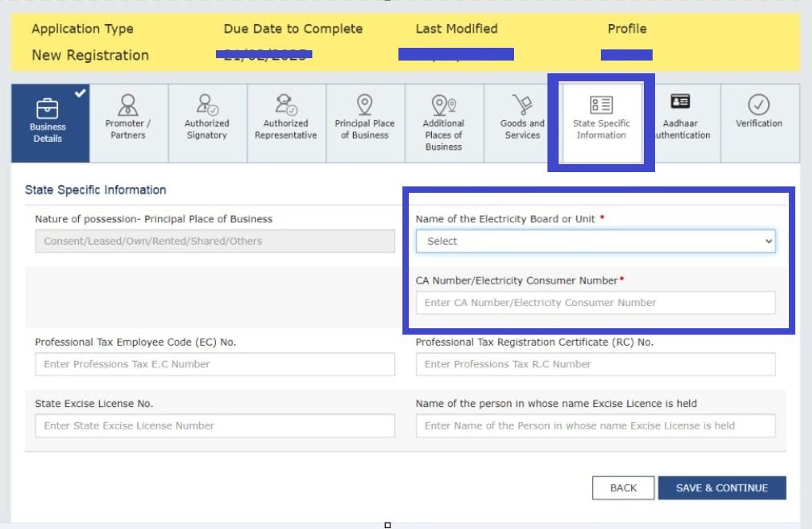Select the Authorized Representative headset icon

pos(285,105)
